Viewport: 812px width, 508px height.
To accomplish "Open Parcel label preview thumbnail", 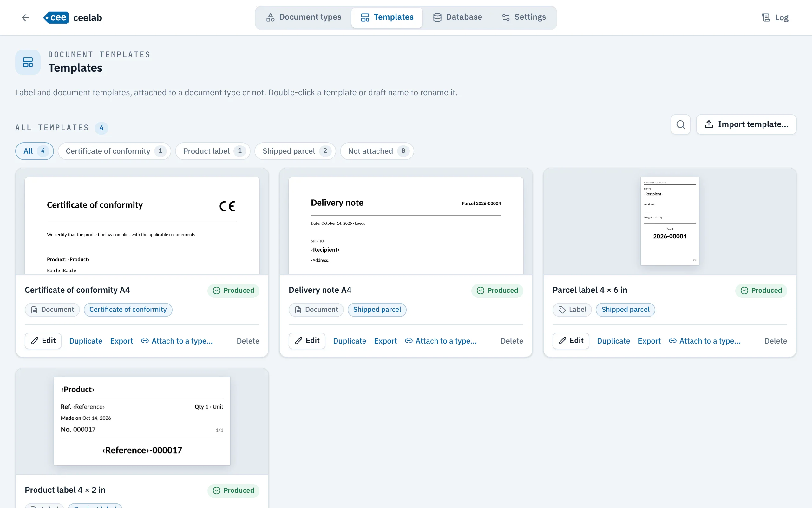I will point(670,222).
